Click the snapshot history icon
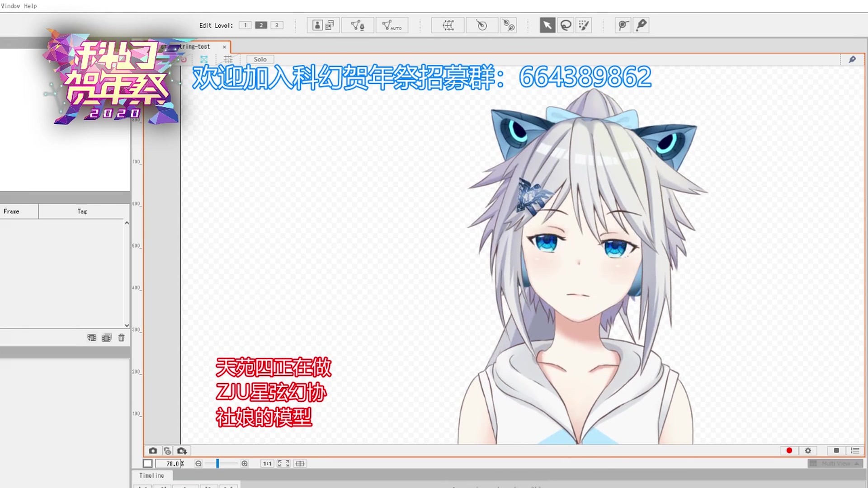 pos(167,450)
